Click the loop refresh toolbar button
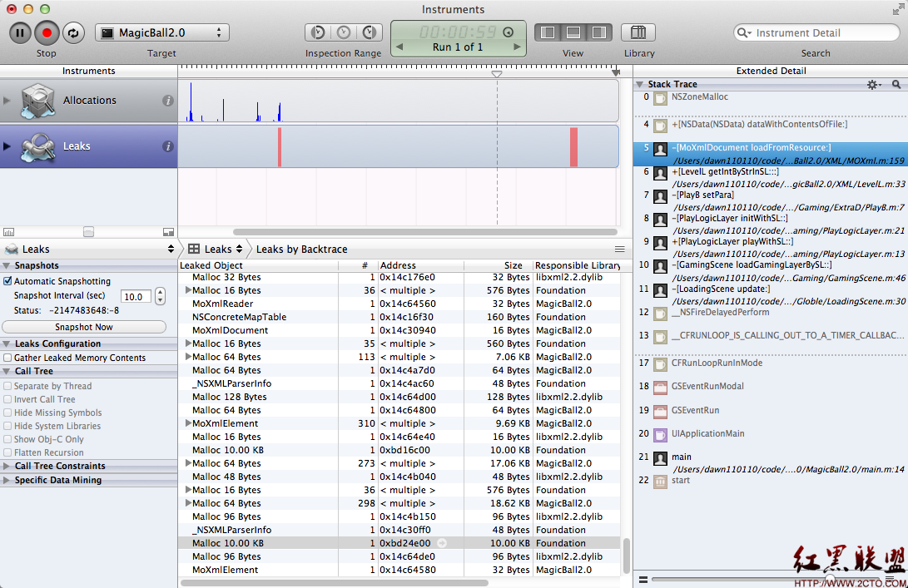The width and height of the screenshot is (908, 588). [73, 32]
